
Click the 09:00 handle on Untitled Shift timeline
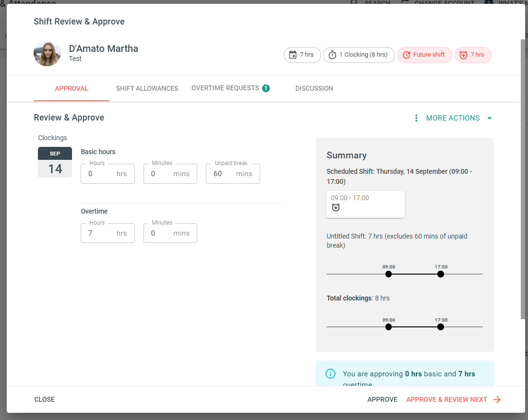(x=389, y=274)
